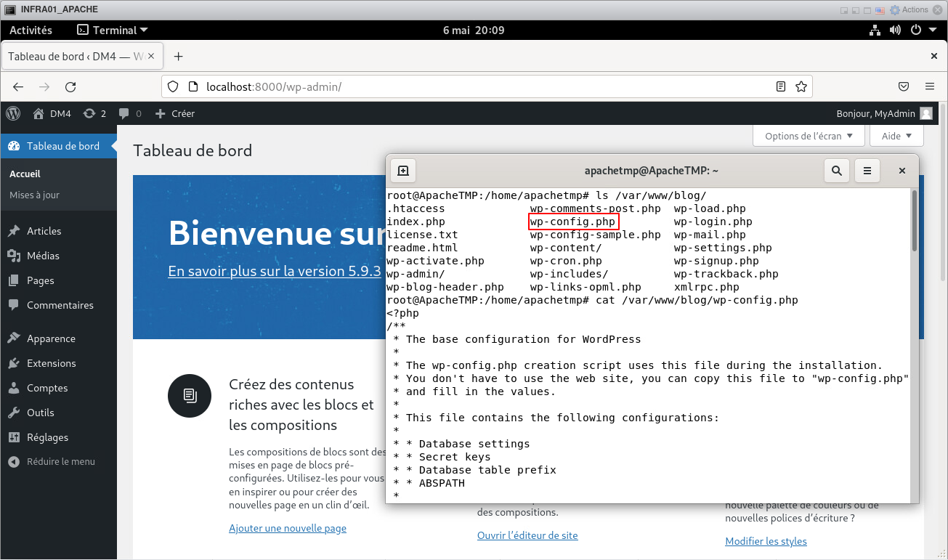Open the DM4 site home icon
948x560 pixels.
(x=39, y=113)
